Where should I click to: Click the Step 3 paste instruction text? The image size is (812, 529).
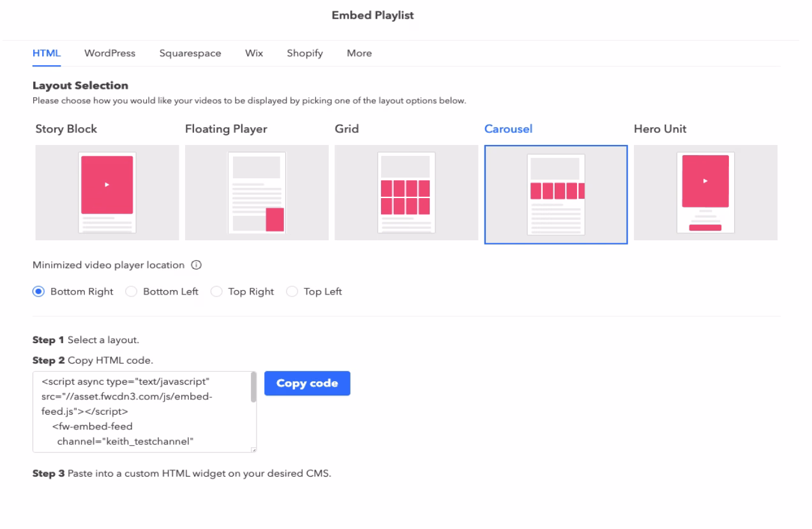182,473
